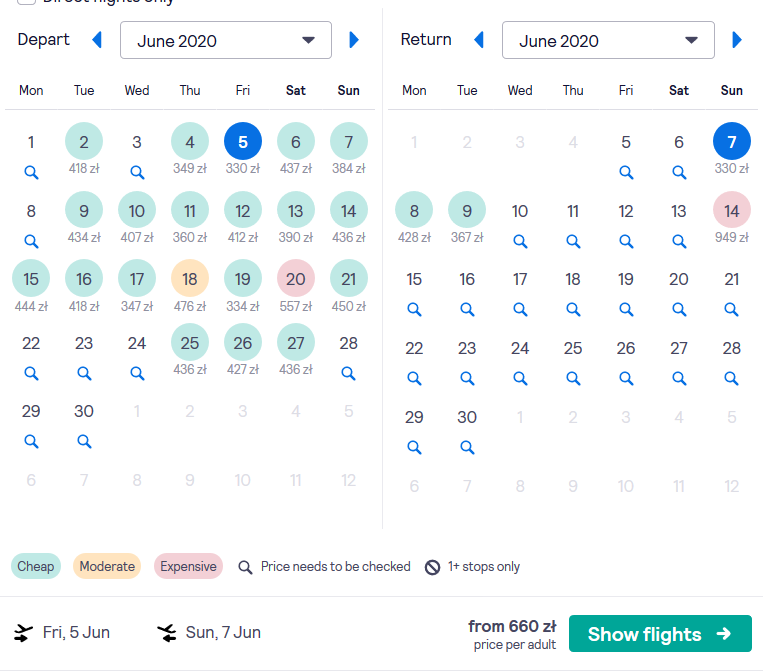Check price for return on 10 June

point(520,241)
